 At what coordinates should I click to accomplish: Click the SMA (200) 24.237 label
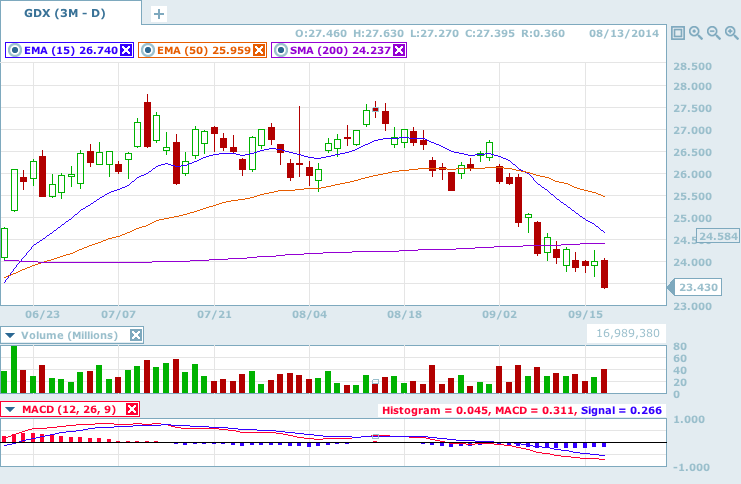pyautogui.click(x=340, y=51)
